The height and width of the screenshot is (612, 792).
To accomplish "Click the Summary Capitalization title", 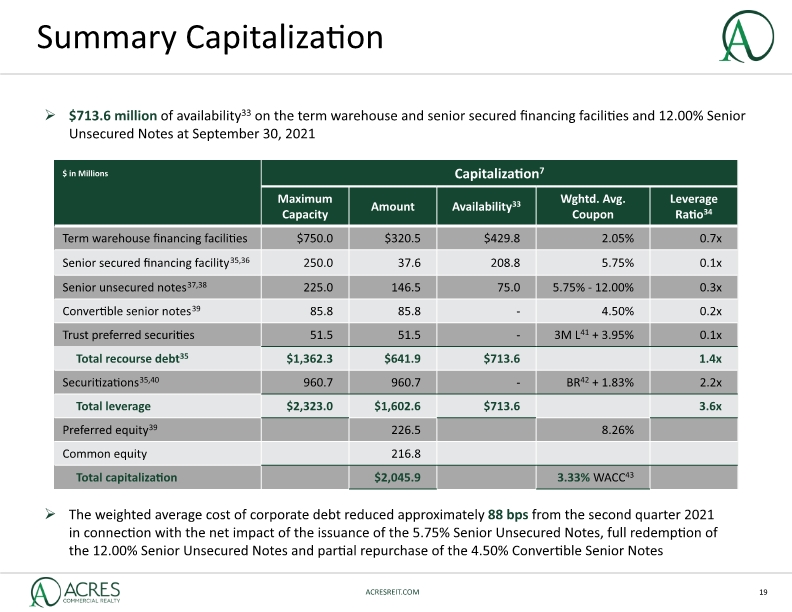I will click(x=210, y=37).
